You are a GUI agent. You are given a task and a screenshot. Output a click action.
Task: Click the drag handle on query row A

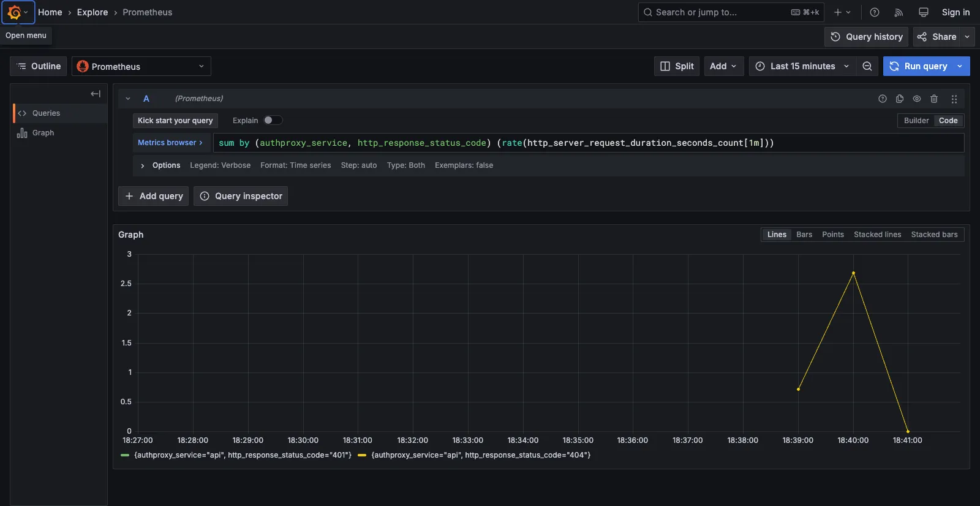tap(954, 99)
